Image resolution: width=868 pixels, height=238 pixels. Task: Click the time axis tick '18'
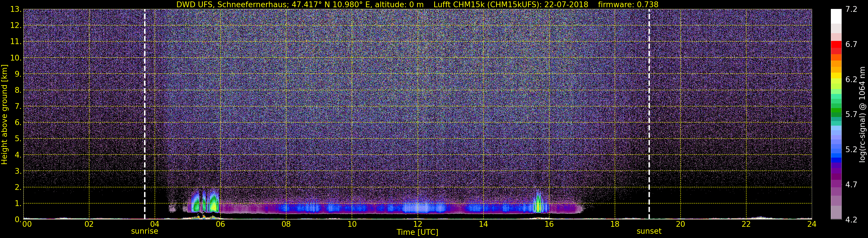point(614,224)
